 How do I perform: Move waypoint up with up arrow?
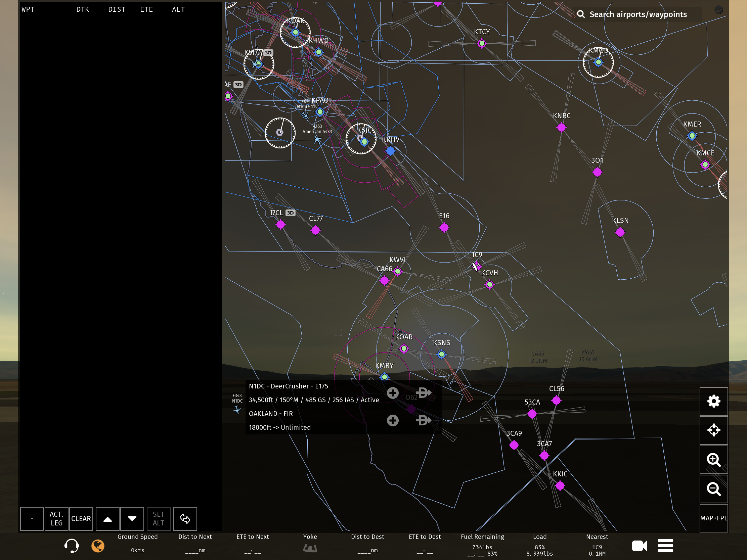107,518
